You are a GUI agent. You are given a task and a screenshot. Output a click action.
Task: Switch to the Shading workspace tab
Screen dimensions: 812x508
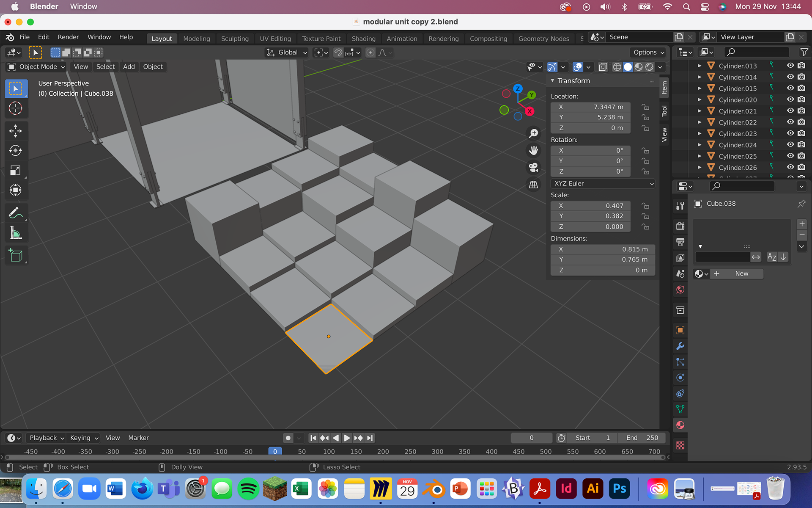(x=363, y=39)
